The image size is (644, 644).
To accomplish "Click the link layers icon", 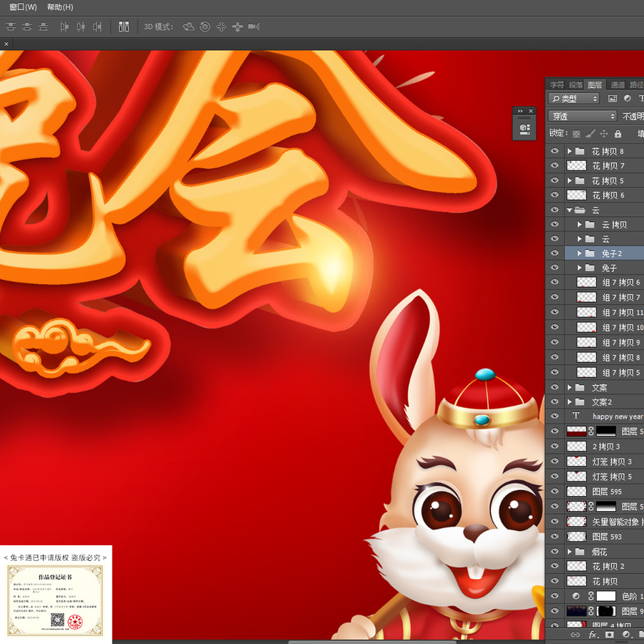I will (576, 635).
